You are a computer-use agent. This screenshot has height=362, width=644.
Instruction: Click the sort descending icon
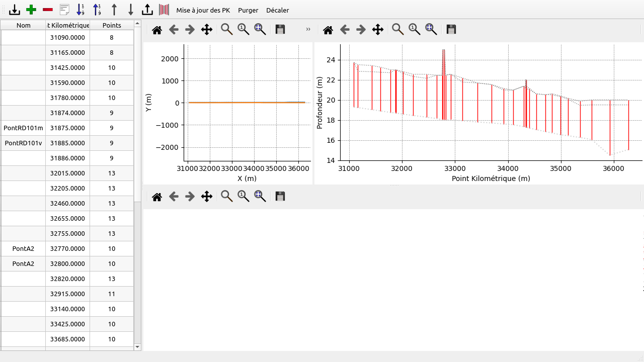coord(97,10)
